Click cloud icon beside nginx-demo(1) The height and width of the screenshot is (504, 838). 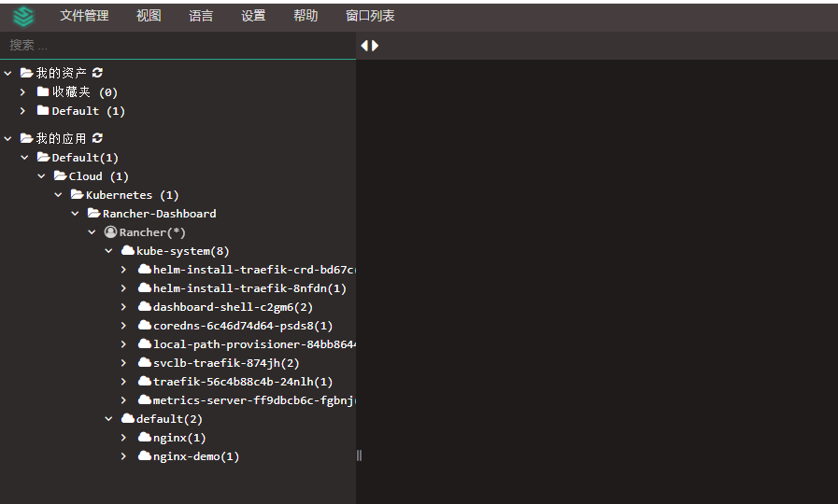pos(144,456)
